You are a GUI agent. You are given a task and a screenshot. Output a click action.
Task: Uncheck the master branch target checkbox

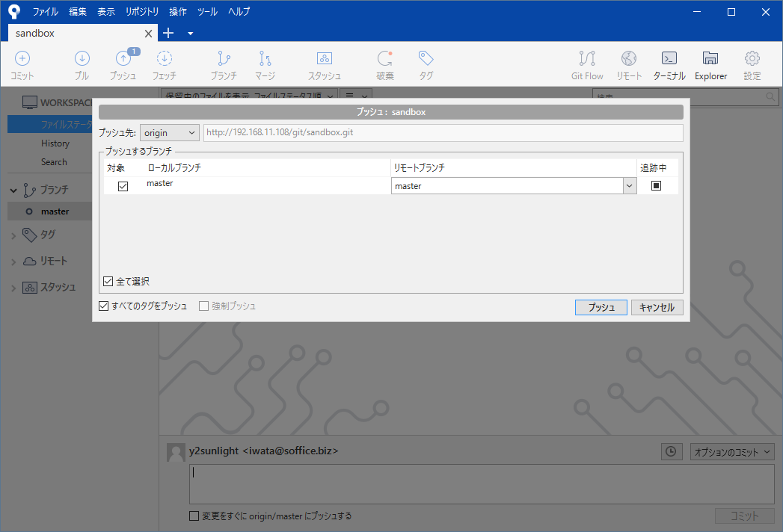[123, 186]
